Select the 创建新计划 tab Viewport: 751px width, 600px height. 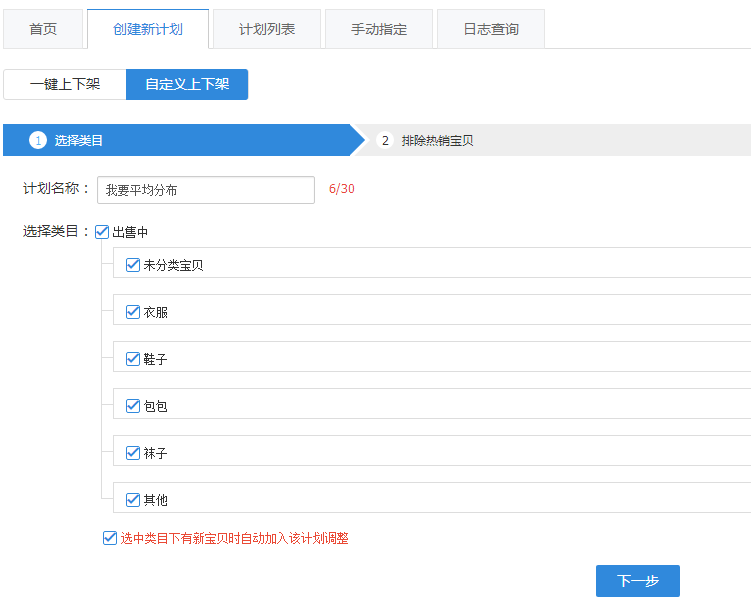(x=148, y=29)
